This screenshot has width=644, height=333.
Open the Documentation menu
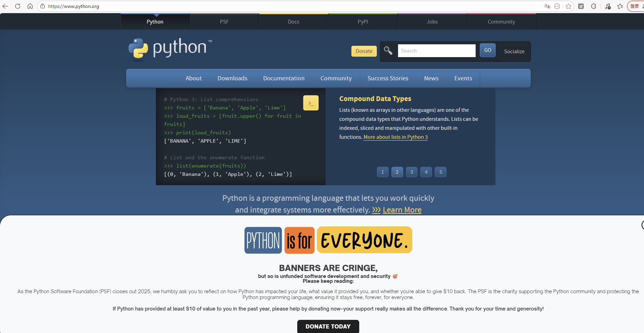click(284, 78)
